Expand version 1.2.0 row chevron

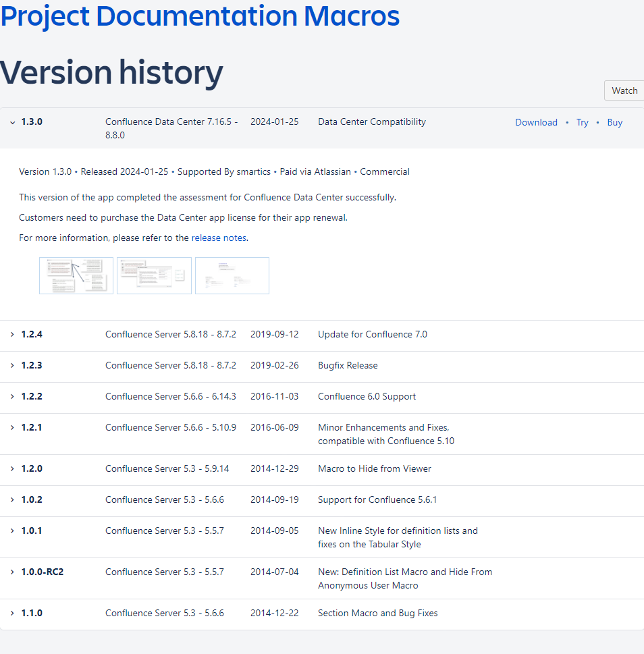(x=12, y=469)
